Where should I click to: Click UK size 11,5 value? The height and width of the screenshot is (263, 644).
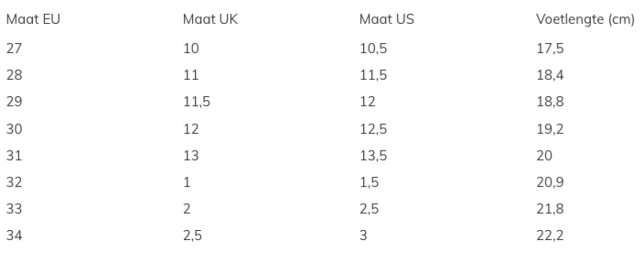[197, 102]
